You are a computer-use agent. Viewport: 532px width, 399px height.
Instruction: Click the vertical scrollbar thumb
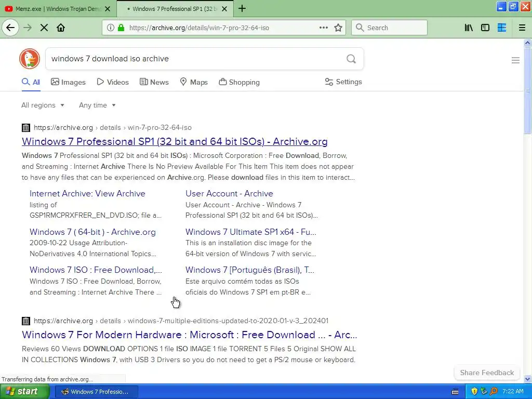[x=527, y=91]
